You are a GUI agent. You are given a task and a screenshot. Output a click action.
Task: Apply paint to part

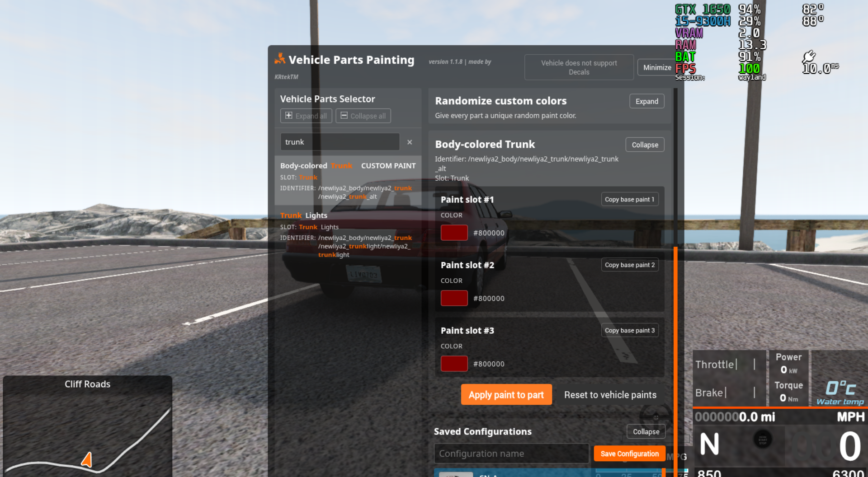[506, 395]
